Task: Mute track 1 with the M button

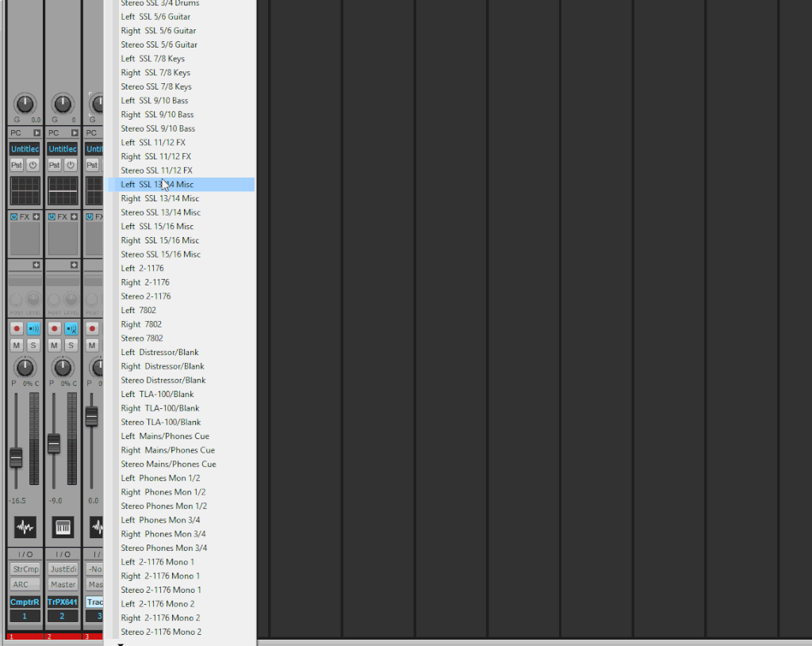Action: click(x=17, y=345)
